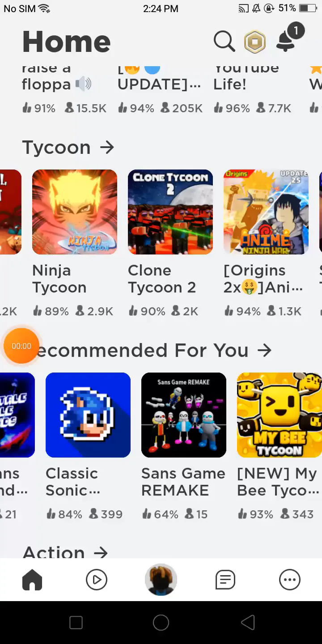Image resolution: width=322 pixels, height=644 pixels.
Task: Open My Bee Tycoon thumbnail
Action: coord(280,415)
